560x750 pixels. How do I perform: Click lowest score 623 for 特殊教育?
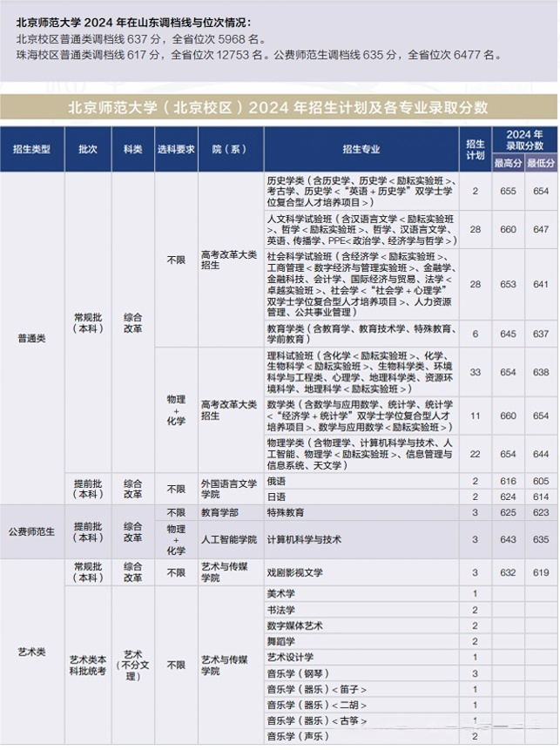coord(541,513)
